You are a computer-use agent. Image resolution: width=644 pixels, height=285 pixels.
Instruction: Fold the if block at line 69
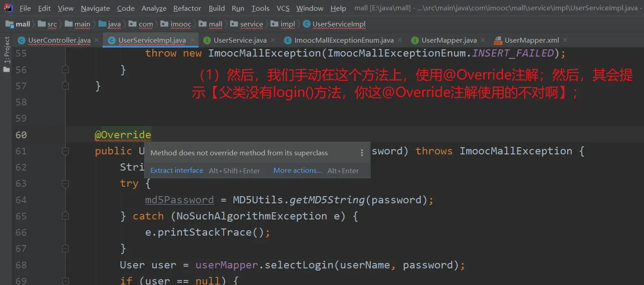click(66, 281)
